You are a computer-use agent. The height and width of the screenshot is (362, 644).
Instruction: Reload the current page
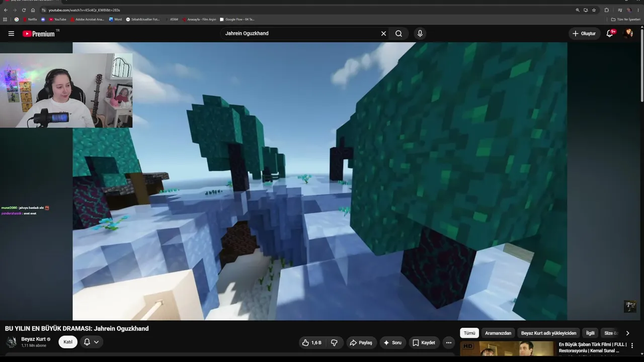click(x=24, y=10)
